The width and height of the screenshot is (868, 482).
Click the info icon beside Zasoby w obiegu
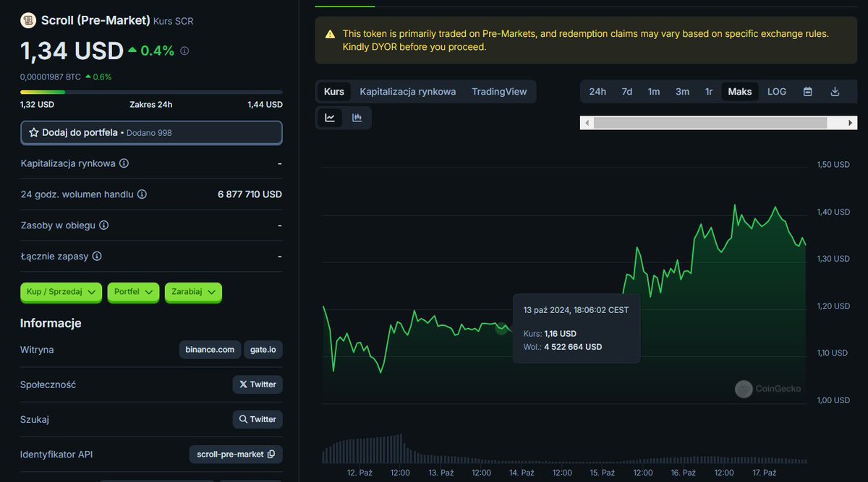104,225
